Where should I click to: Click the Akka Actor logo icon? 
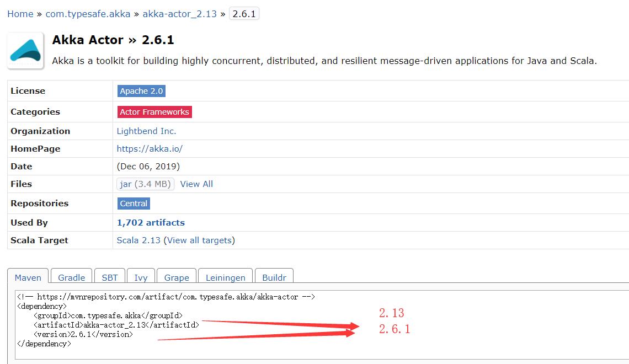[26, 51]
